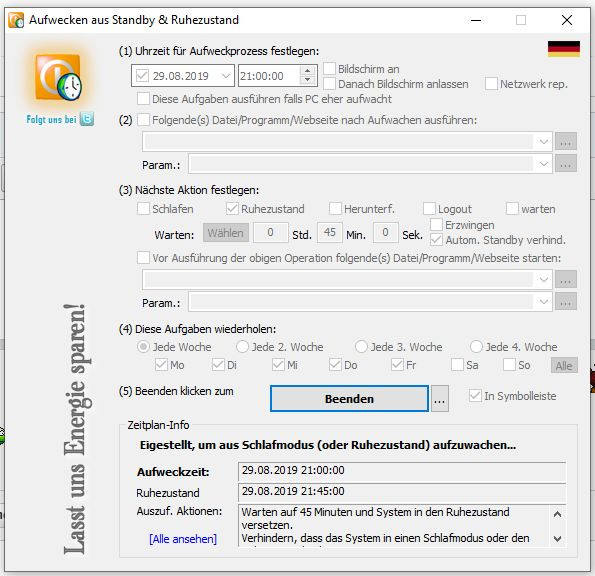595x576 pixels.
Task: Click the 'Alle' weekdays button
Action: pos(564,365)
